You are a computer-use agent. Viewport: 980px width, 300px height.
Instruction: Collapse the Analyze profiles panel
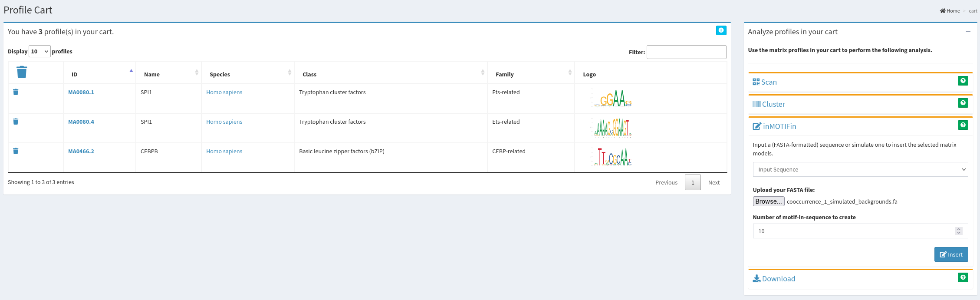pyautogui.click(x=968, y=32)
